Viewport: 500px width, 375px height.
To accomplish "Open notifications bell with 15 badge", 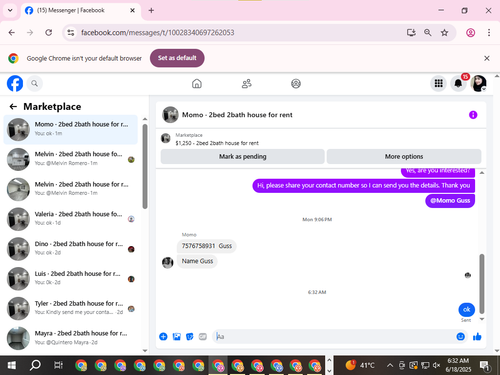I will [458, 83].
